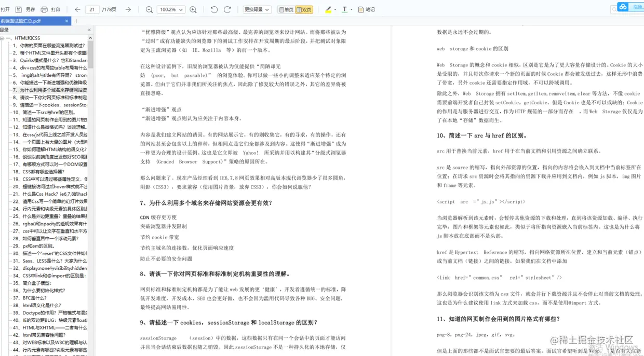Image resolution: width=644 pixels, height=356 pixels.
Task: Switch to 单页 single-page view
Action: pyautogui.click(x=286, y=9)
